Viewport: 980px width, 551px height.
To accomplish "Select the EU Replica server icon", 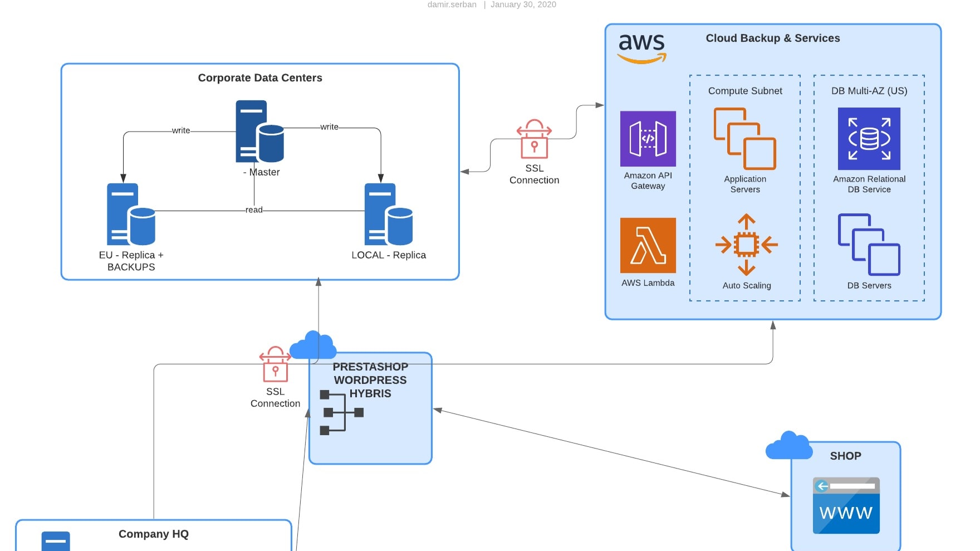I will [x=131, y=214].
